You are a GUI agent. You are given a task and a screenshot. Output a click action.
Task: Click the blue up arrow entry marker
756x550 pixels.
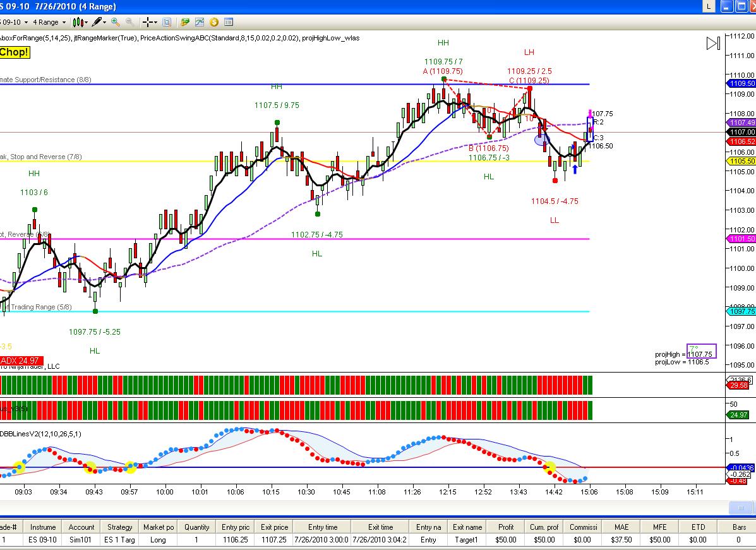575,169
